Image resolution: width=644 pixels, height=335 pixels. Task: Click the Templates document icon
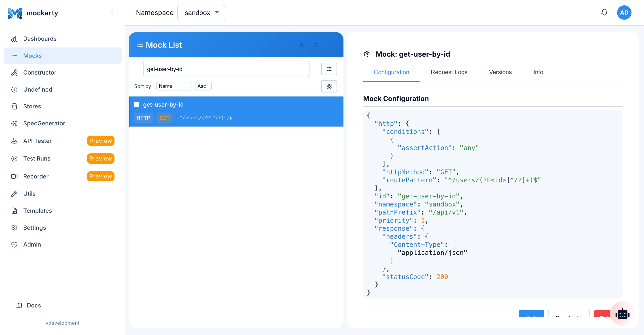(x=14, y=210)
